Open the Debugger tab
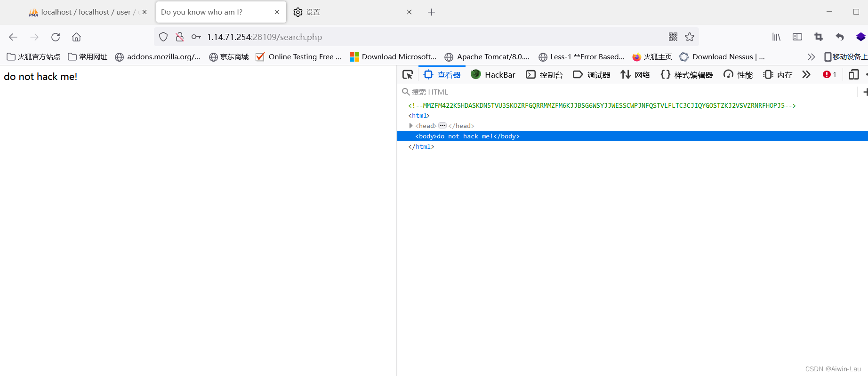The image size is (868, 376). (x=591, y=75)
